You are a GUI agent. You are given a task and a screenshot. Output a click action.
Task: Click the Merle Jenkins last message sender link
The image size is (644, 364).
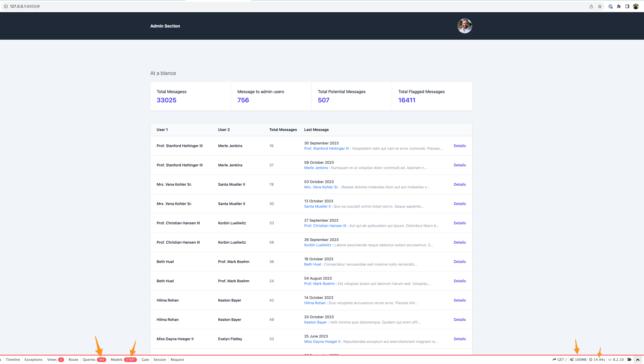pyautogui.click(x=316, y=168)
